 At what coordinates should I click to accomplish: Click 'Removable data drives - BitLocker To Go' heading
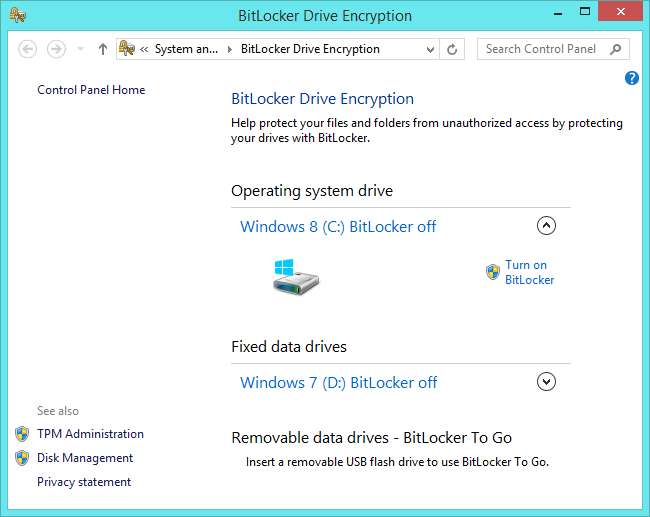click(371, 438)
